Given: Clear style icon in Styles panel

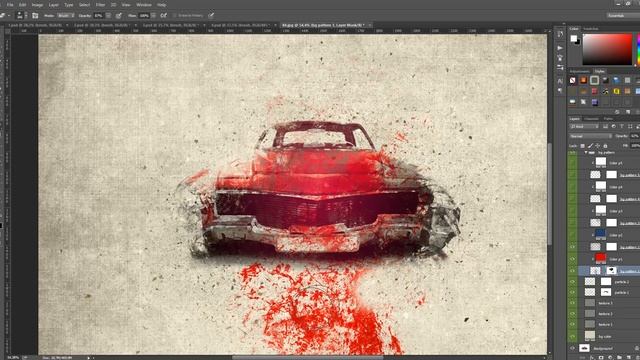Looking at the screenshot, I should click(x=617, y=112).
